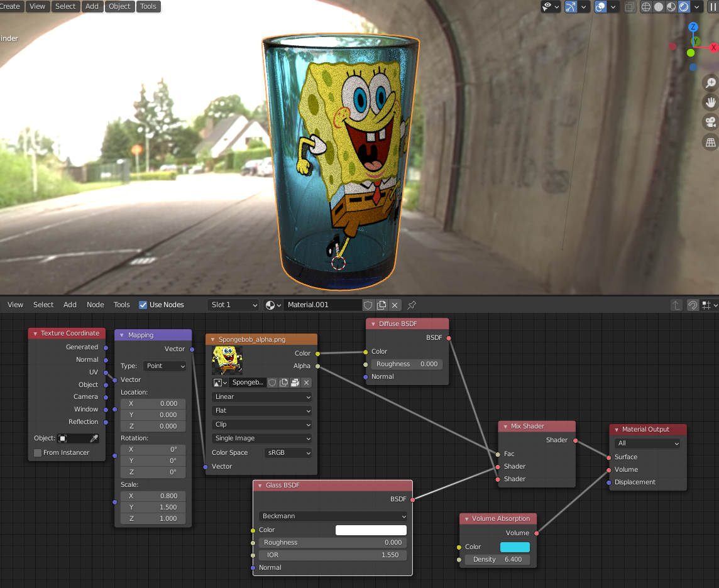Click the pin icon in node editor header

(x=412, y=305)
